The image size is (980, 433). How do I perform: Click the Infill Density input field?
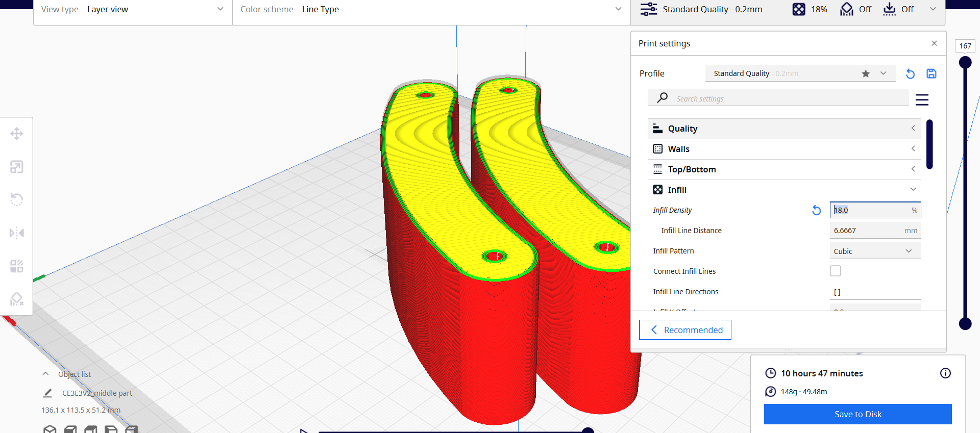875,210
